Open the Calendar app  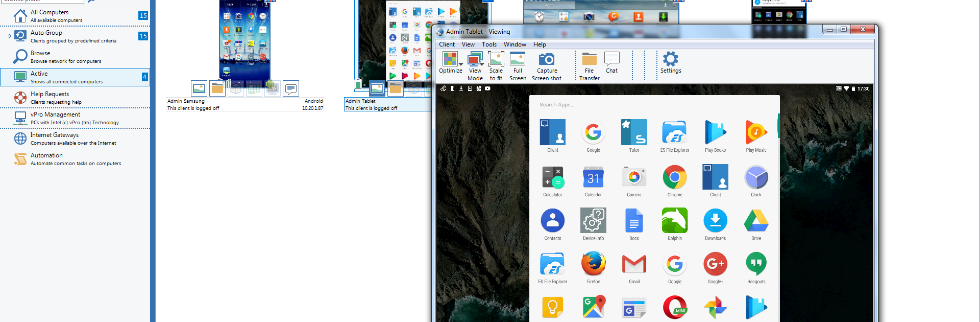(593, 180)
